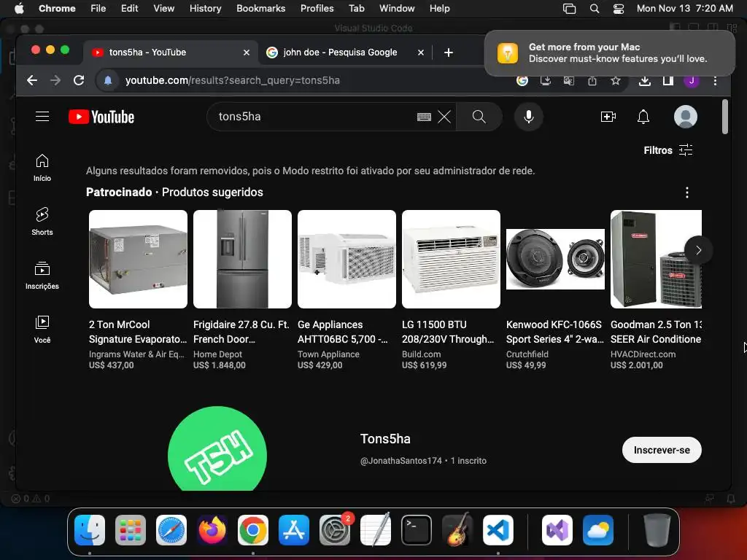Image resolution: width=747 pixels, height=560 pixels.
Task: Close the tons5ha YouTube tab
Action: [247, 52]
